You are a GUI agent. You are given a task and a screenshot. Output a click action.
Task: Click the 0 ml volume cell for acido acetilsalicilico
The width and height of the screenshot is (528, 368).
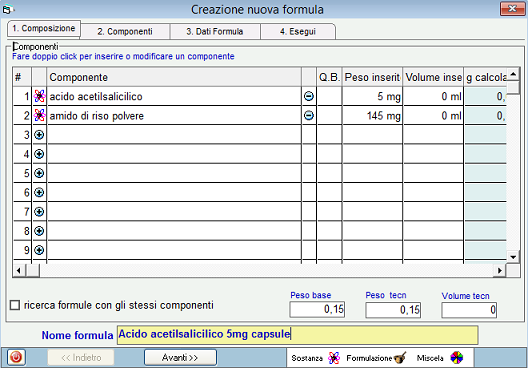pos(433,96)
